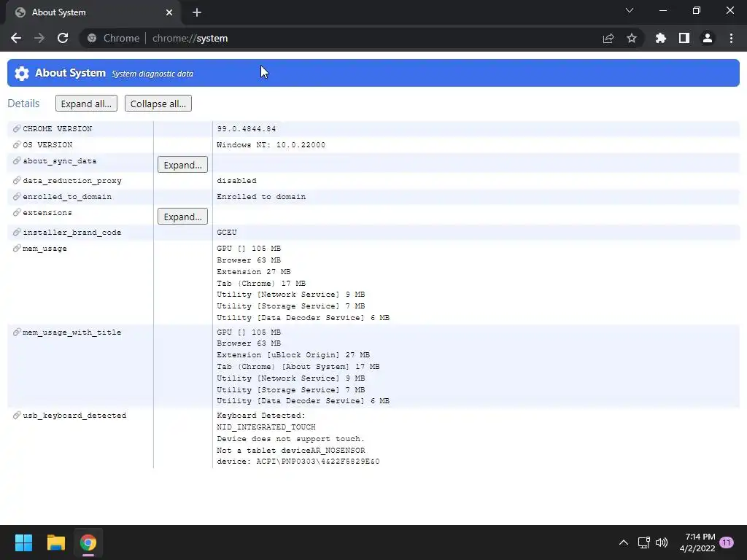Click the link icon beside OS VERSION
Image resolution: width=747 pixels, height=560 pixels.
pos(17,145)
